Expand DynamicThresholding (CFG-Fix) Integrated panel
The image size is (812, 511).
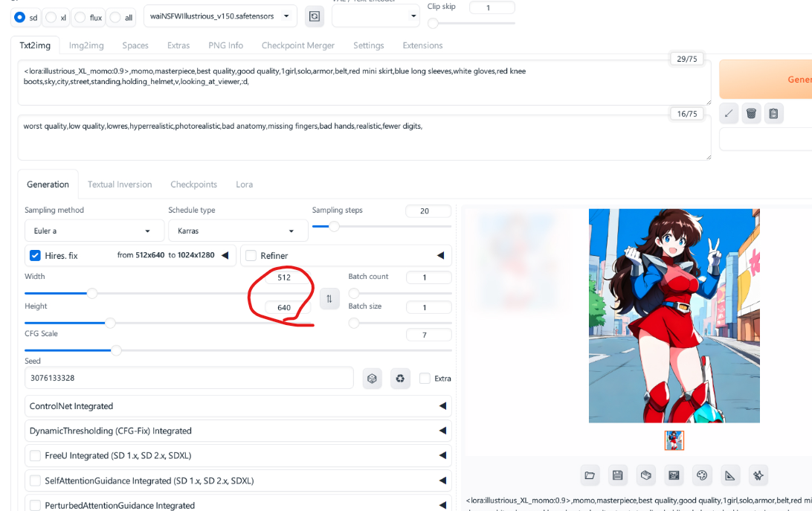tap(238, 431)
